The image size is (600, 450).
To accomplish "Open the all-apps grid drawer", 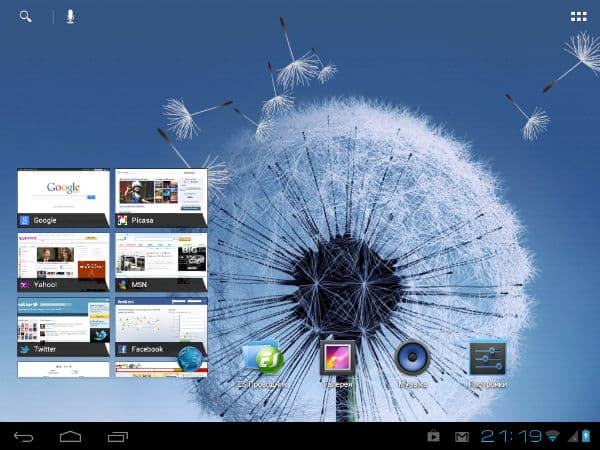I will pos(579,16).
